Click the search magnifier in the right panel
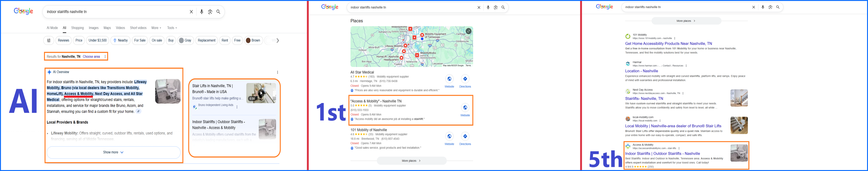The height and width of the screenshot is (171, 868). click(778, 7)
